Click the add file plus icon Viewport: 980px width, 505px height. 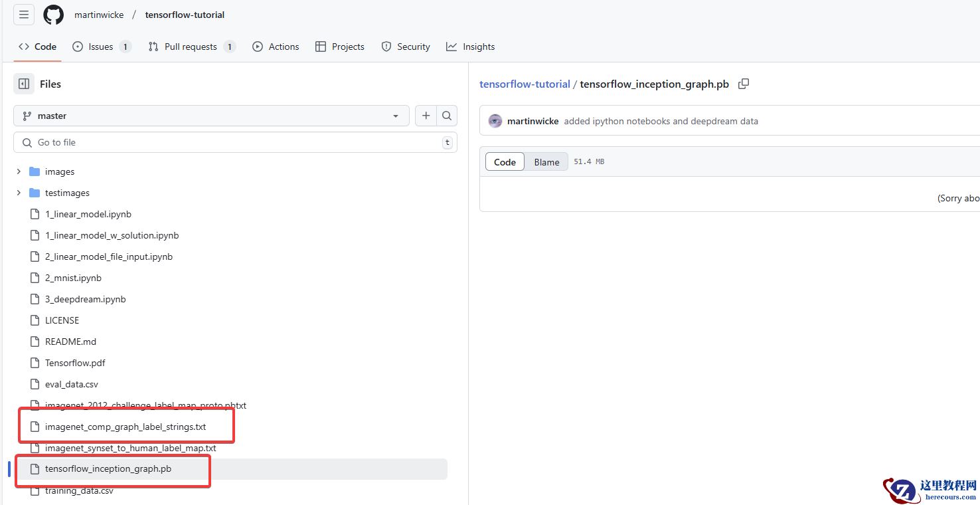[x=426, y=116]
